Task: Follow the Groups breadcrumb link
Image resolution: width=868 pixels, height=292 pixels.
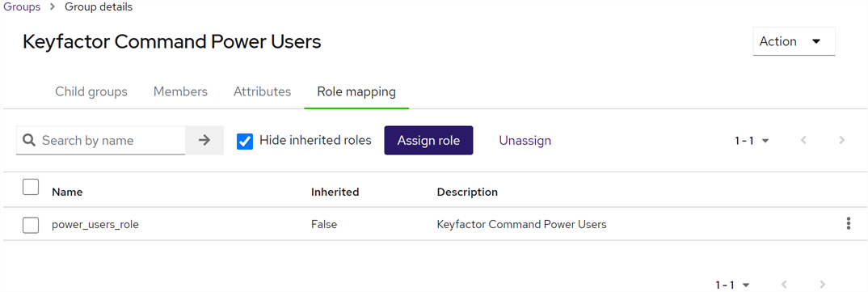Action: [22, 7]
